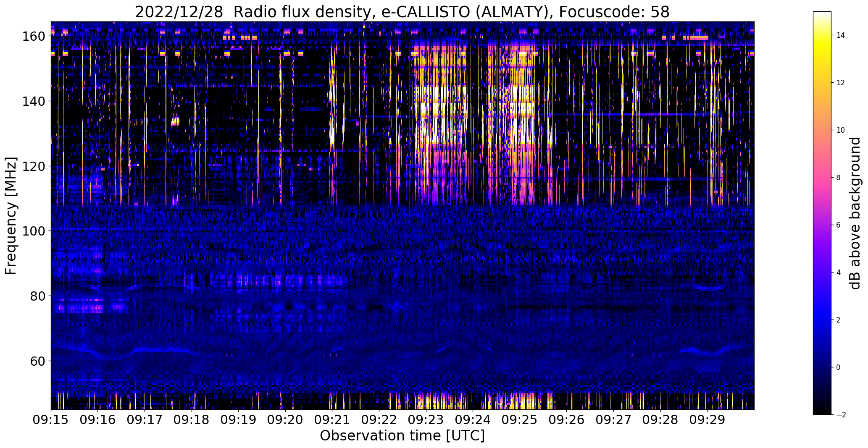Image resolution: width=868 pixels, height=448 pixels.
Task: Click the 09:24 time tick label
Action: 473,419
